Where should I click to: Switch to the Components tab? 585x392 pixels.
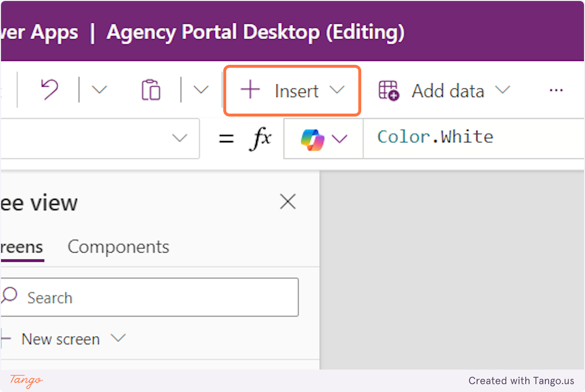(x=118, y=247)
